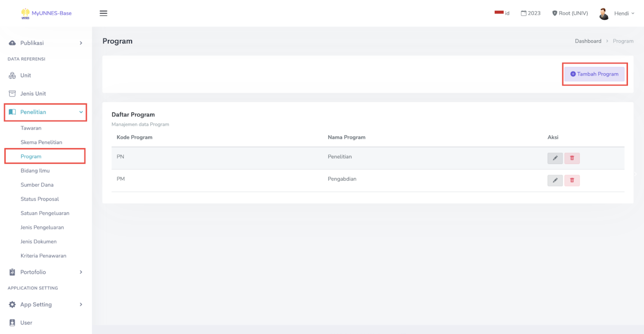The height and width of the screenshot is (334, 644).
Task: Click the MyUNNES-Base logo
Action: 46,13
